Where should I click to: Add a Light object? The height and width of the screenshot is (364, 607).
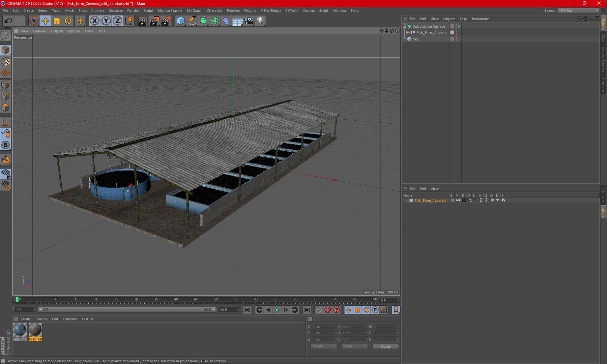[260, 21]
